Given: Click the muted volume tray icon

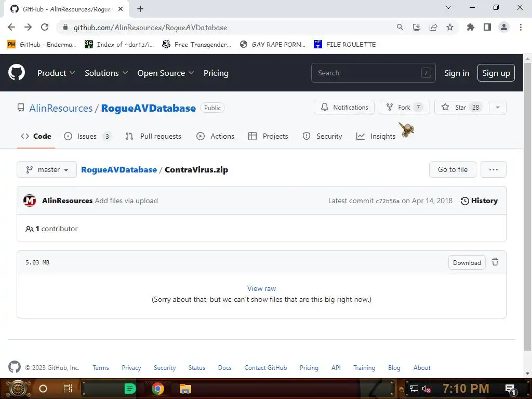Looking at the screenshot, I should tap(426, 389).
